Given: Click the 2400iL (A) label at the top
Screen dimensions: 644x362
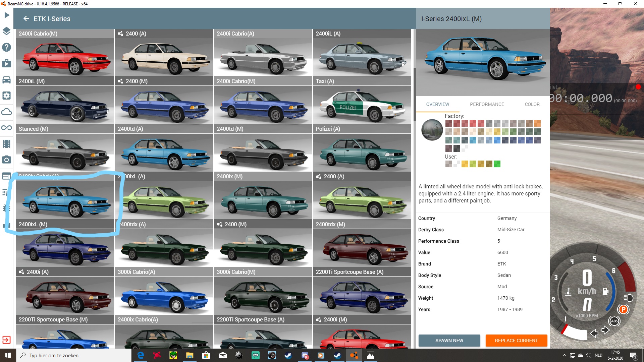Looking at the screenshot, I should [328, 34].
